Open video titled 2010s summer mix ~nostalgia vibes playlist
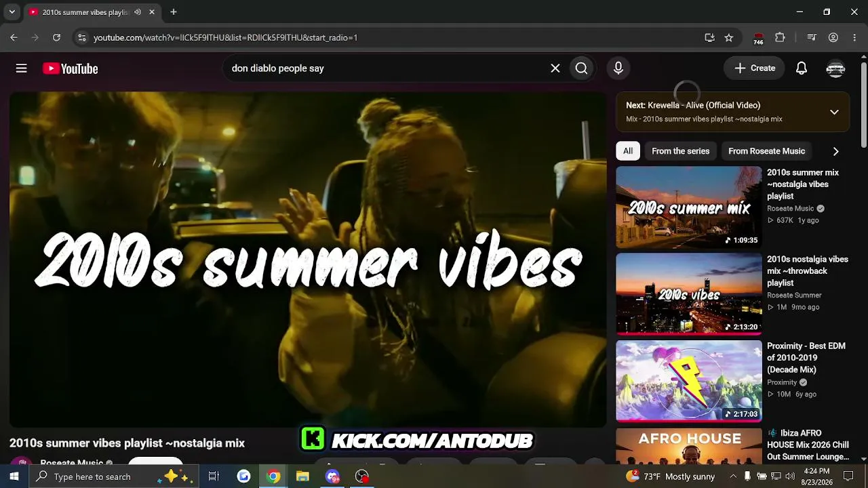The image size is (868, 488). click(x=803, y=184)
